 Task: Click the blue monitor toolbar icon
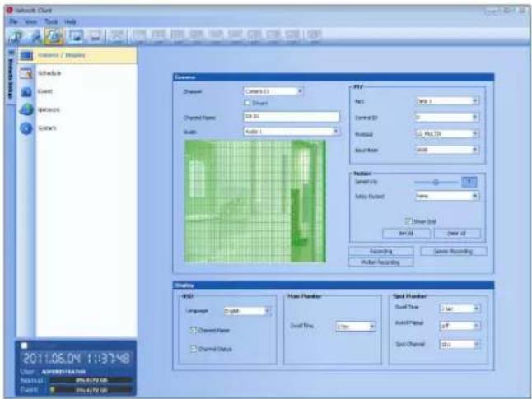coord(75,36)
